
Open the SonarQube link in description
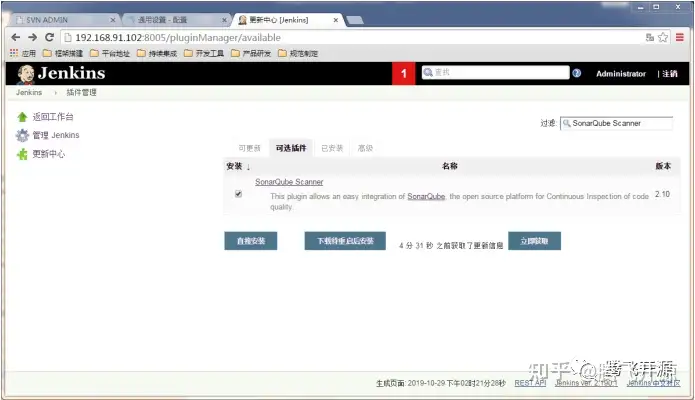426,196
